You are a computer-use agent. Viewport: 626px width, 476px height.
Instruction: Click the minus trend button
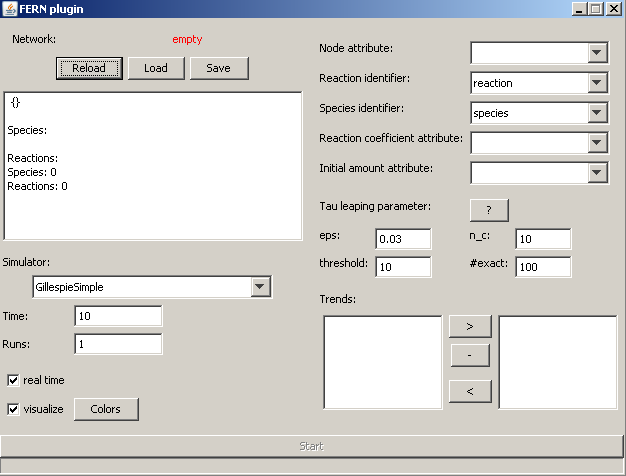click(x=470, y=355)
